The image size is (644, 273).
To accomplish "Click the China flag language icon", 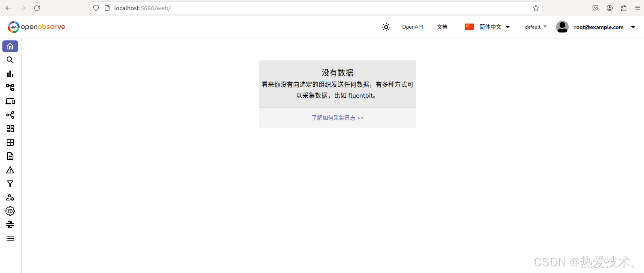I will coord(469,27).
